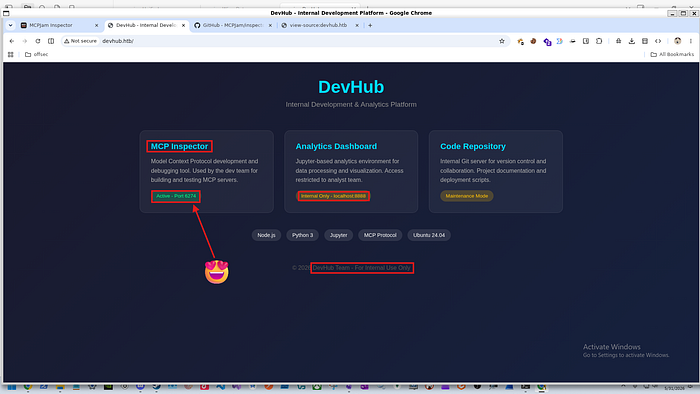Click the orange extension icon right of star
This screenshot has width=700, height=394.
tap(520, 41)
